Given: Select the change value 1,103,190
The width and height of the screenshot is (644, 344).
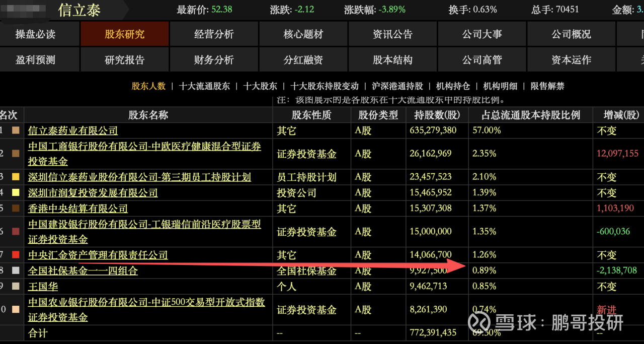Looking at the screenshot, I should tap(615, 208).
